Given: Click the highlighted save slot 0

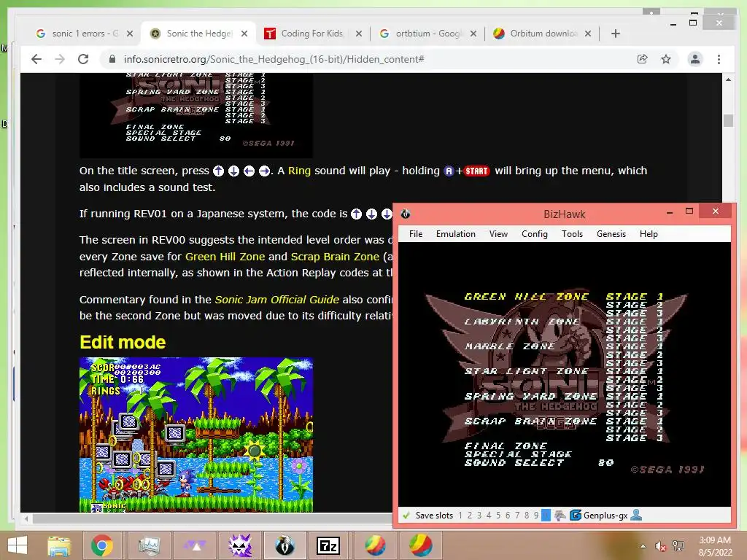Looking at the screenshot, I should tap(546, 516).
